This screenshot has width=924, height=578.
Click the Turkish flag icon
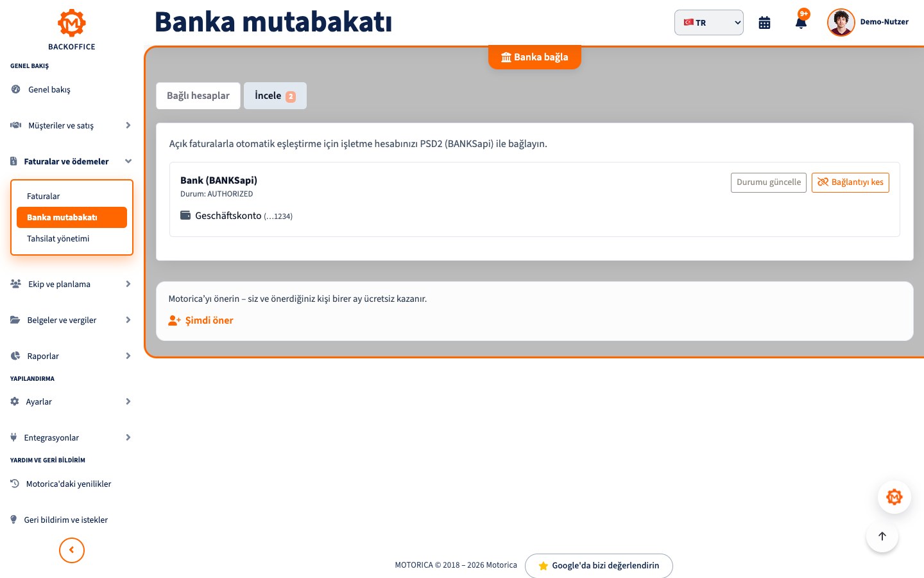coord(689,22)
